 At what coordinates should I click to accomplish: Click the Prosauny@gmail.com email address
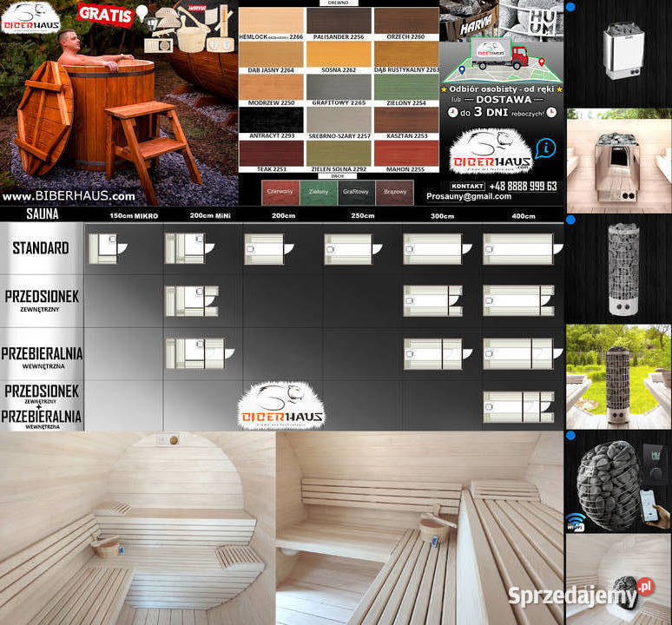tap(469, 197)
